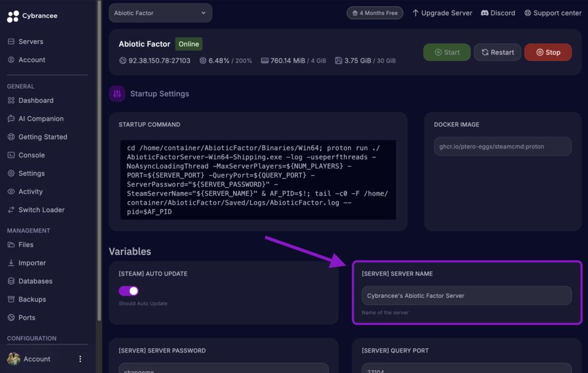The image size is (588, 373).
Task: Click the Backups archive icon
Action: pos(11,299)
